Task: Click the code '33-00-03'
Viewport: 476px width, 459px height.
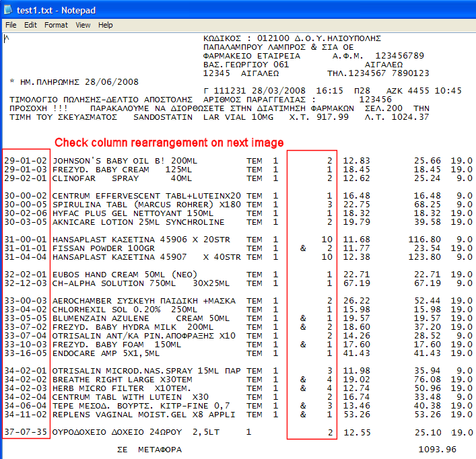Action: click(x=26, y=301)
